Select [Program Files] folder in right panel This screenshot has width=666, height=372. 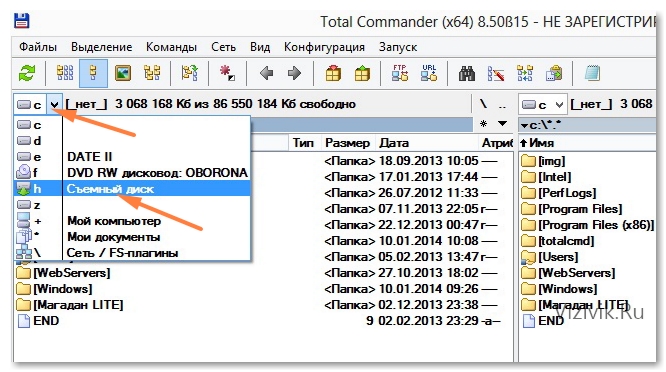(x=572, y=209)
